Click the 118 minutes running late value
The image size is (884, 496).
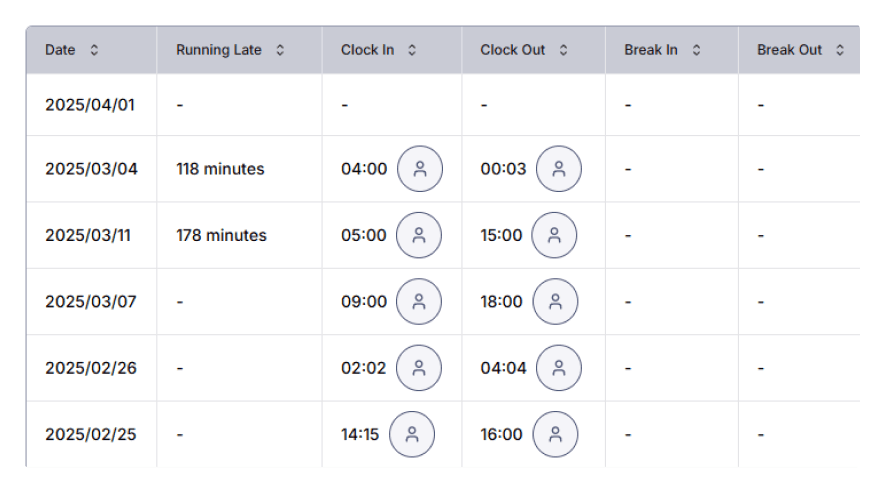(x=220, y=169)
